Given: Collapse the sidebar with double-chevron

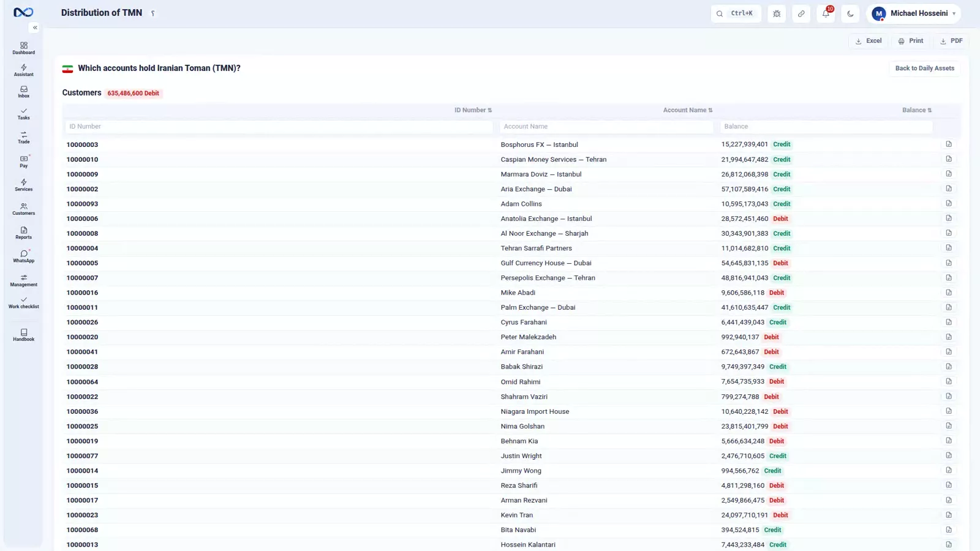Looking at the screenshot, I should [35, 28].
